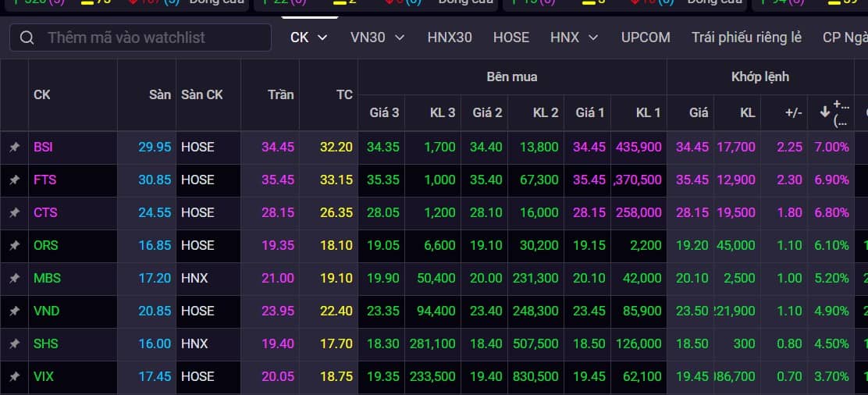
Task: Select the VND ticker symbol
Action: 47,311
